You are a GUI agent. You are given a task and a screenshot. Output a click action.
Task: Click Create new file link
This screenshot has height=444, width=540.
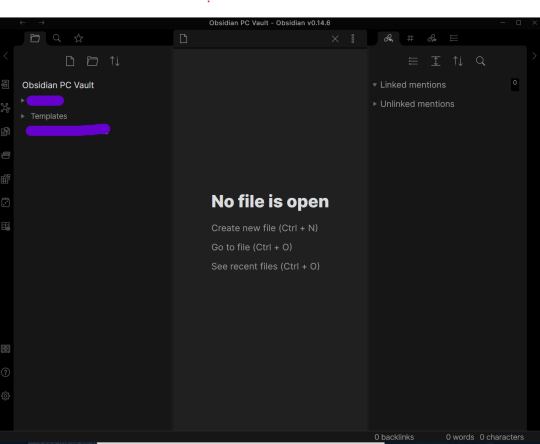point(264,228)
